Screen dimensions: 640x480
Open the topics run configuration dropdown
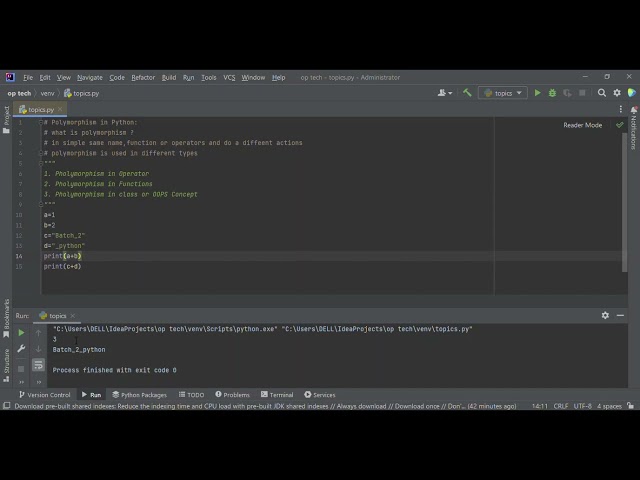(502, 93)
